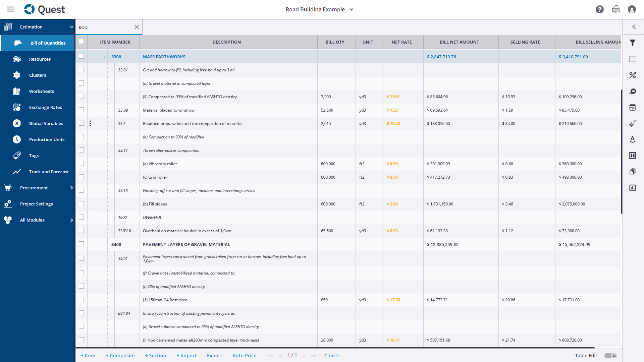Screen dimensions: 644x362
Task: Open row options via the three-dot menu on 33.1
Action: point(91,123)
